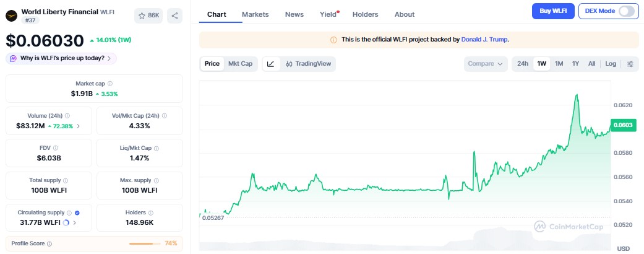Viewport: 644px width, 254px height.
Task: Open the Max. supply info icon
Action: pyautogui.click(x=156, y=180)
